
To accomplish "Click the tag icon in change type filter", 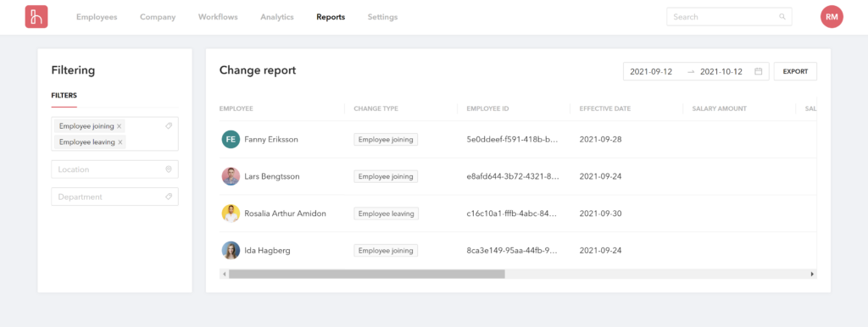I will click(169, 126).
